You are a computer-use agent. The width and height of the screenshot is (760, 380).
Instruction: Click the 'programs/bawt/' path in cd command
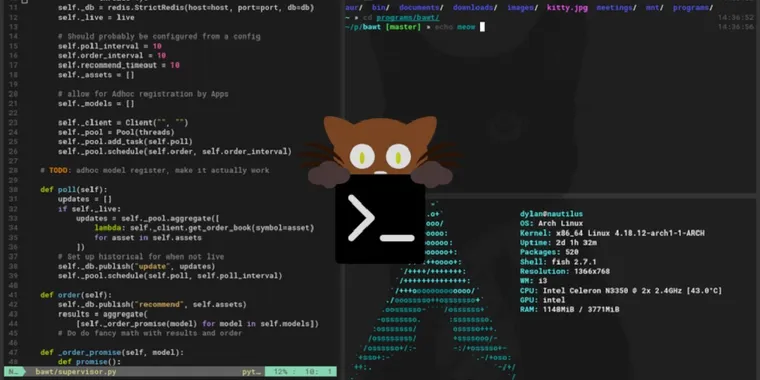(408, 17)
